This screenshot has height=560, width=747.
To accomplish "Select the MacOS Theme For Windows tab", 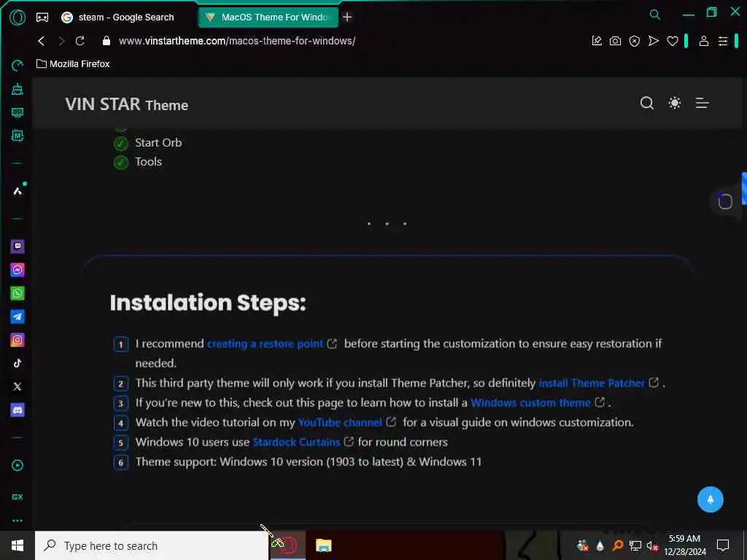I will 268,17.
